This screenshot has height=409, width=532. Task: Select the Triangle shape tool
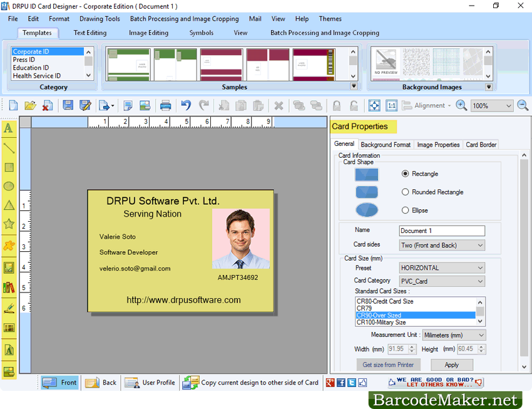tap(9, 205)
